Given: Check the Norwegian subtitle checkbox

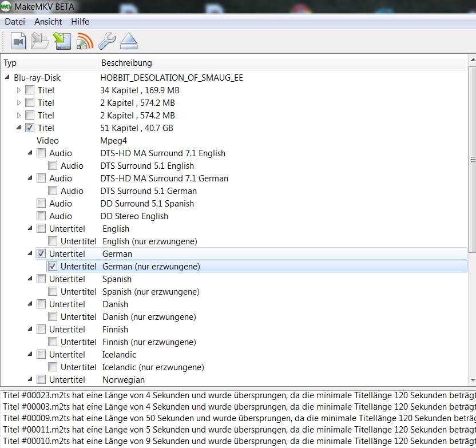Looking at the screenshot, I should point(41,379).
